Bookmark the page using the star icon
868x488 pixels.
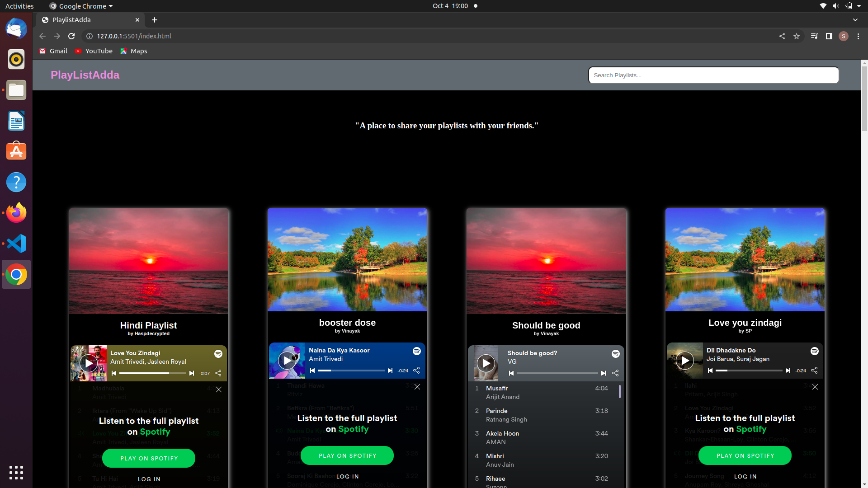pyautogui.click(x=797, y=36)
